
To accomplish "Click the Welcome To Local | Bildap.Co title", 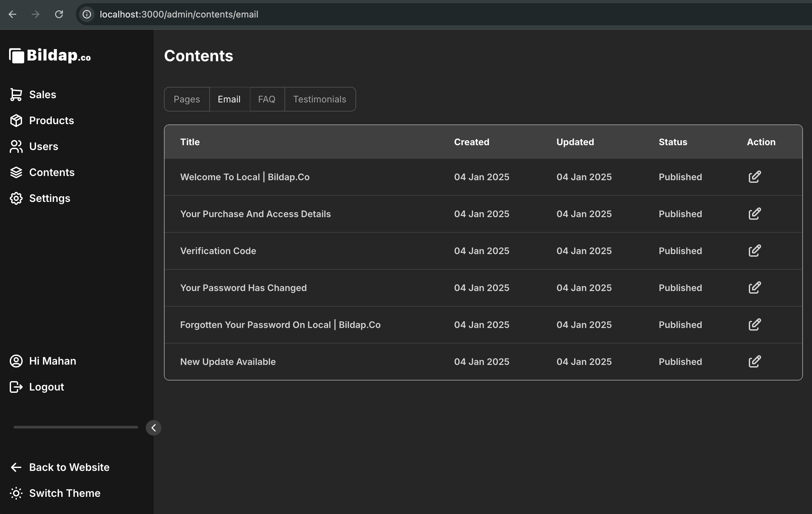I will coord(245,177).
